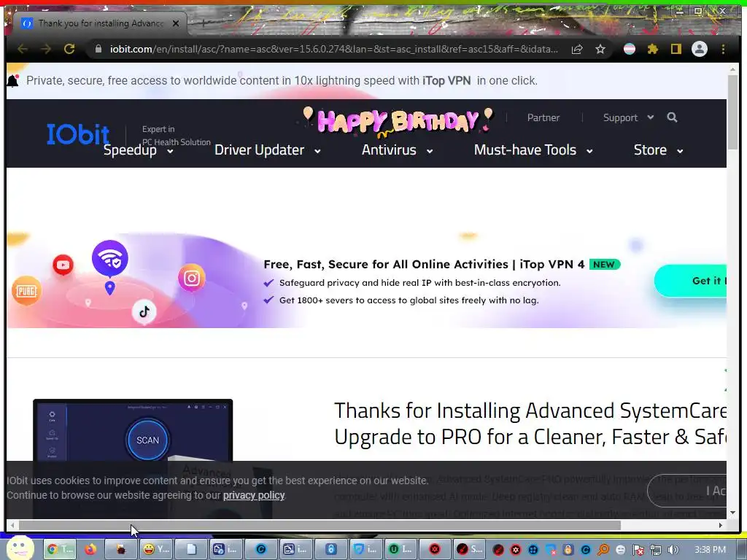This screenshot has width=747, height=560.
Task: Open Firefox from the taskbar
Action: tap(90, 549)
